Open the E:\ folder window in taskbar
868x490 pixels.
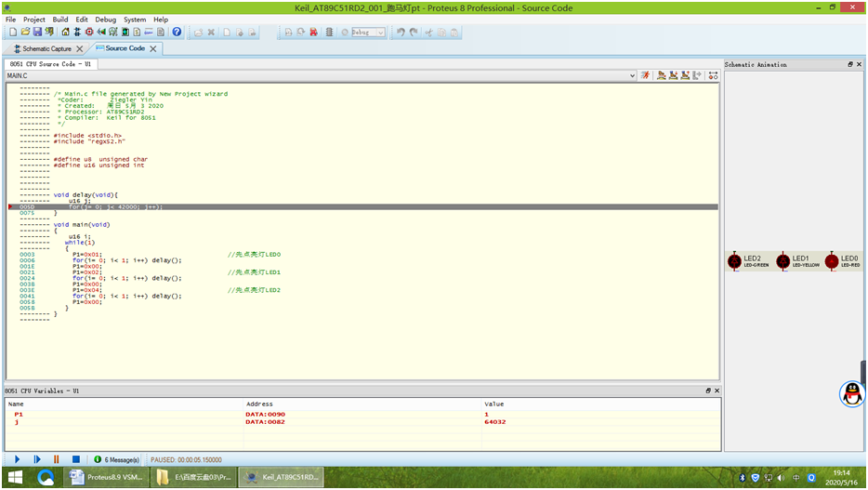(x=193, y=477)
